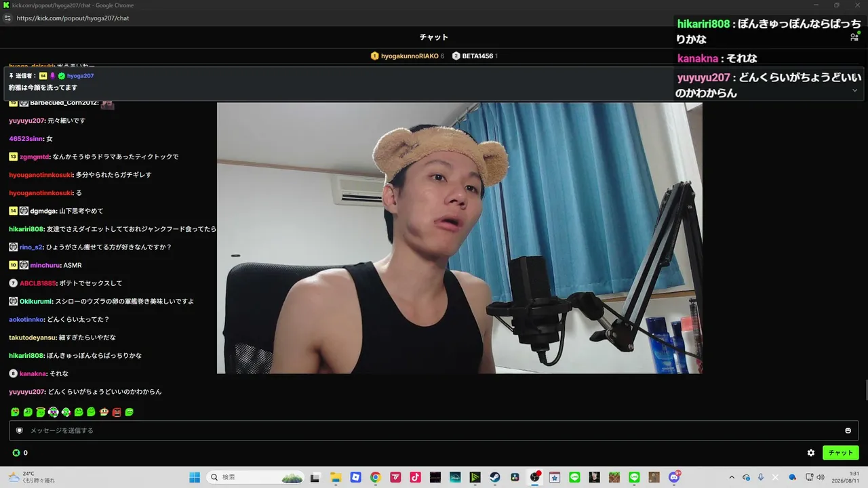Open Google Chrome from taskbar

pyautogui.click(x=375, y=477)
